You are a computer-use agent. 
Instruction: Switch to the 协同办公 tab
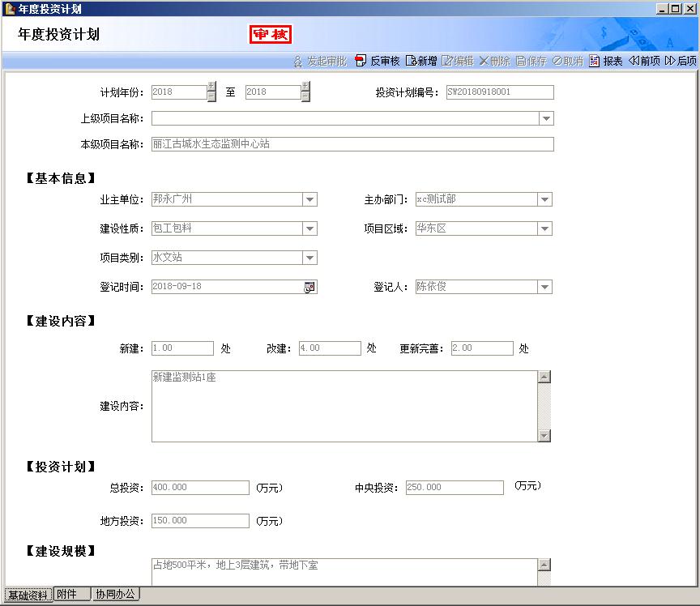coord(115,595)
